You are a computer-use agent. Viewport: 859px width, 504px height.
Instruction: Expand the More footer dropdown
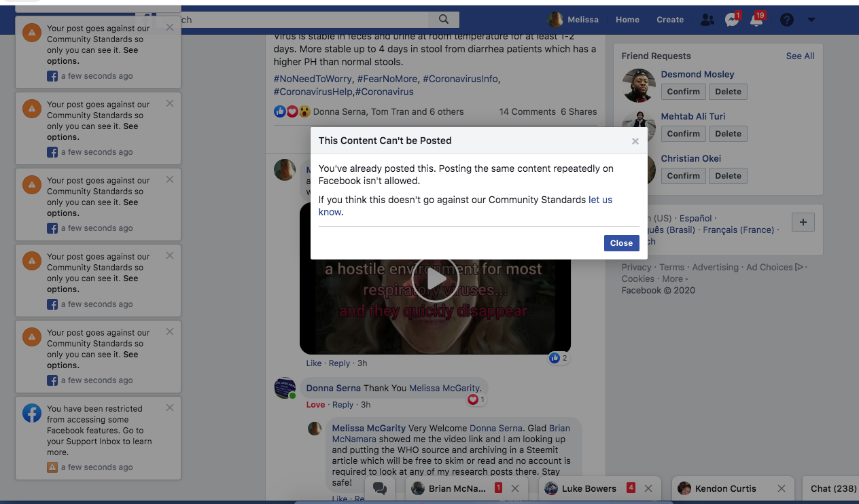coord(675,278)
